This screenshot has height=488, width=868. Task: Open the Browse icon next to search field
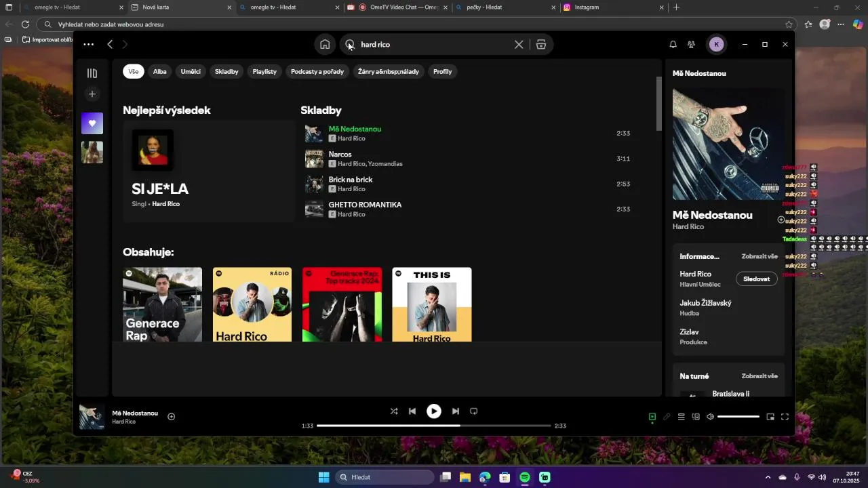pyautogui.click(x=541, y=45)
